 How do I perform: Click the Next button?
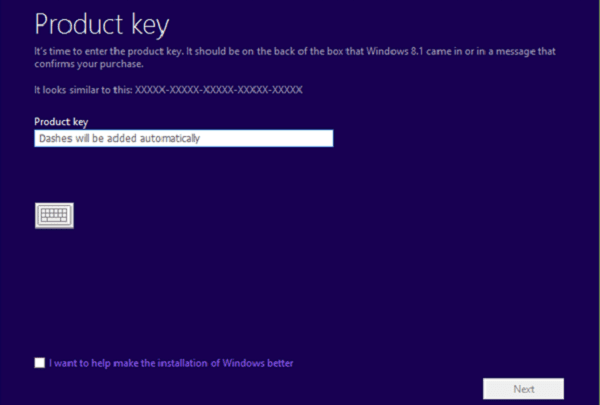(523, 389)
